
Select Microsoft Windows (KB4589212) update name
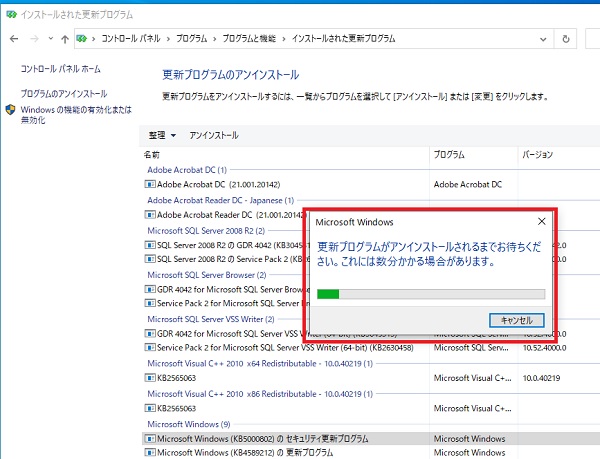click(245, 452)
